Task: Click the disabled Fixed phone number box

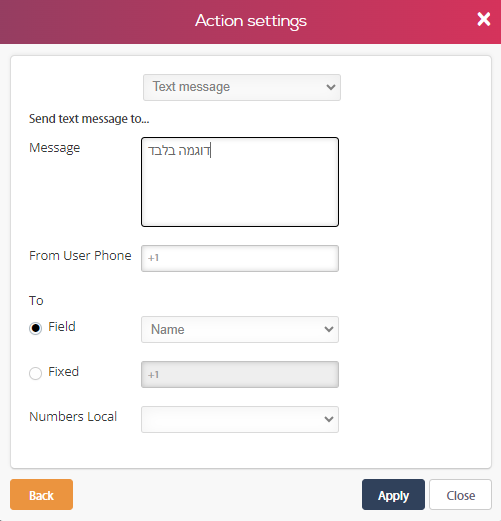Action: coord(240,374)
